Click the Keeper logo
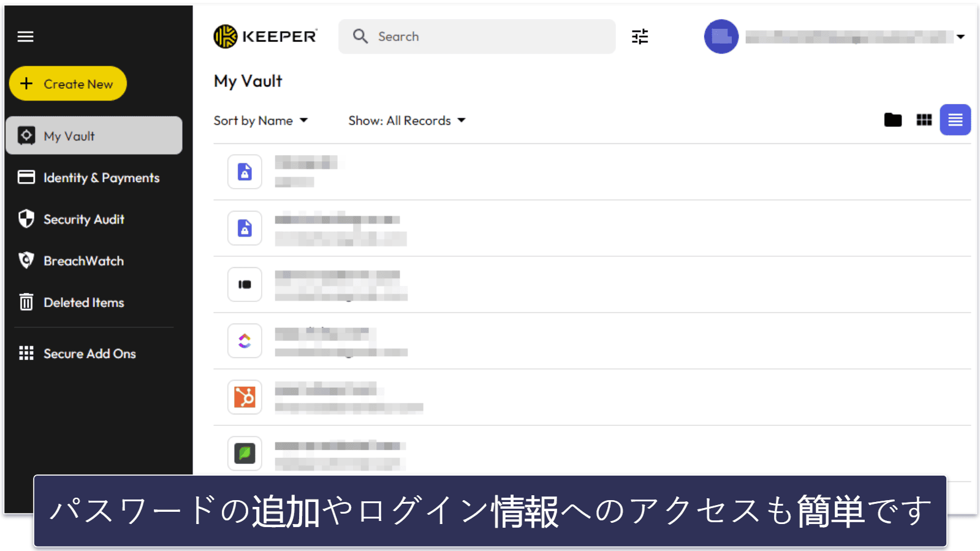Screen dimensions: 980x551 pos(265,36)
